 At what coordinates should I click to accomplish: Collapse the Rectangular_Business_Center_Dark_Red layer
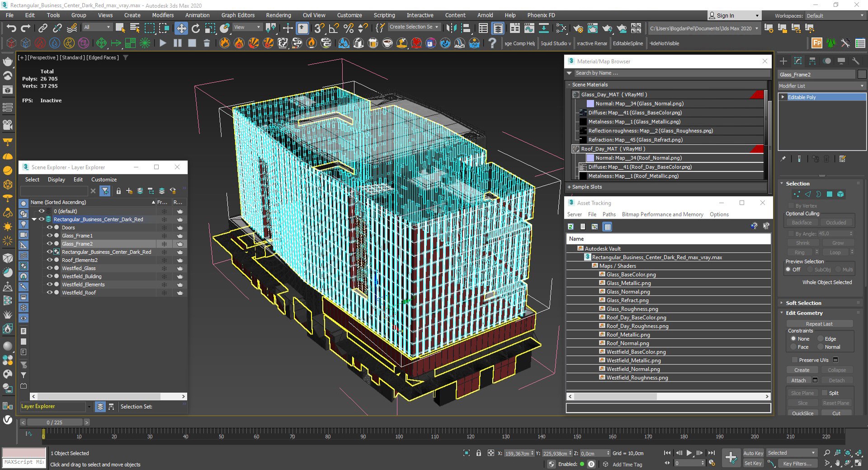pos(34,220)
